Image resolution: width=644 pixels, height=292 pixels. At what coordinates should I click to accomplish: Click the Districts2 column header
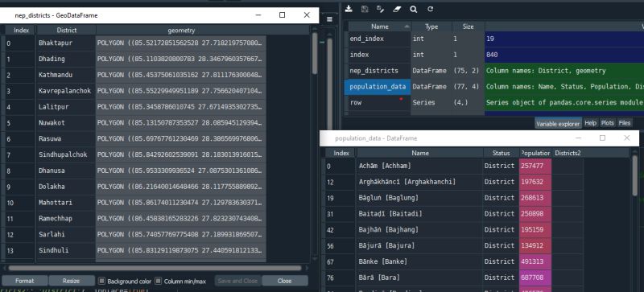click(x=568, y=153)
